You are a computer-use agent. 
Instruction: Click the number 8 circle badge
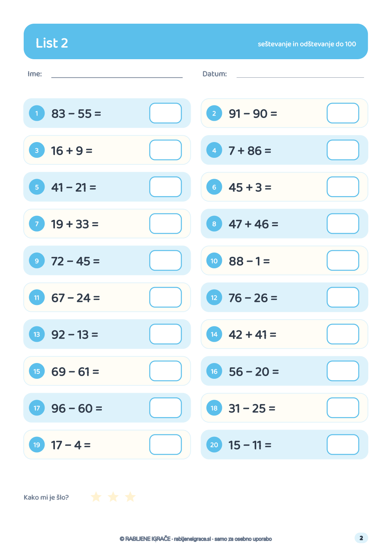(214, 224)
